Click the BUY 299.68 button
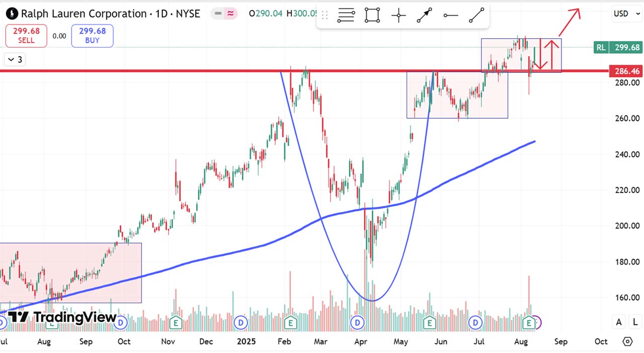The height and width of the screenshot is (353, 644). click(x=92, y=36)
